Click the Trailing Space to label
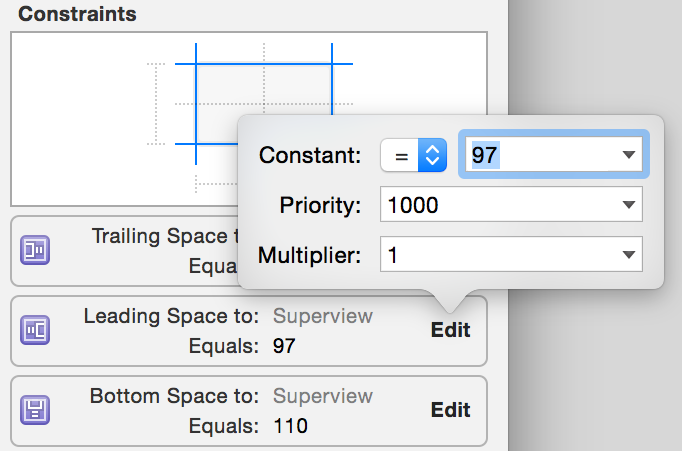This screenshot has height=451, width=682. pos(160,236)
